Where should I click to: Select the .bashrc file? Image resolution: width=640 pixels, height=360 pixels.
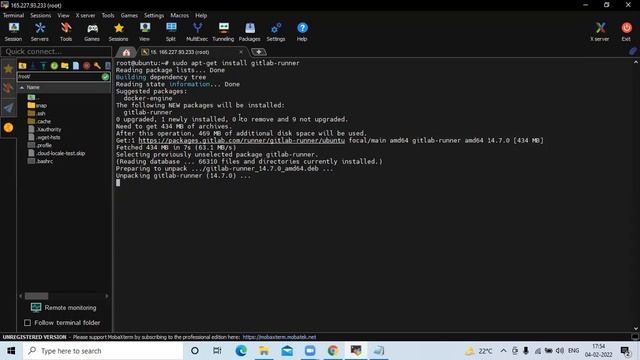(40, 161)
